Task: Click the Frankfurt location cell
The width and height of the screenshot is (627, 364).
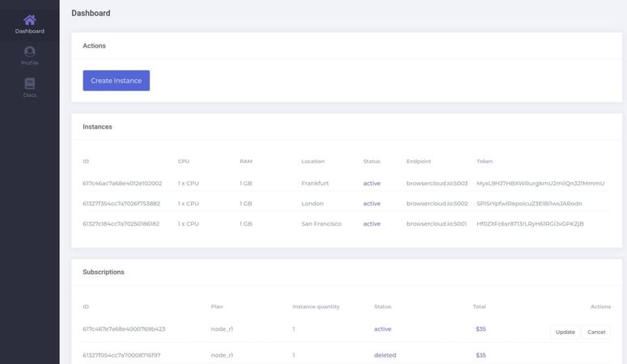Action: pos(315,183)
